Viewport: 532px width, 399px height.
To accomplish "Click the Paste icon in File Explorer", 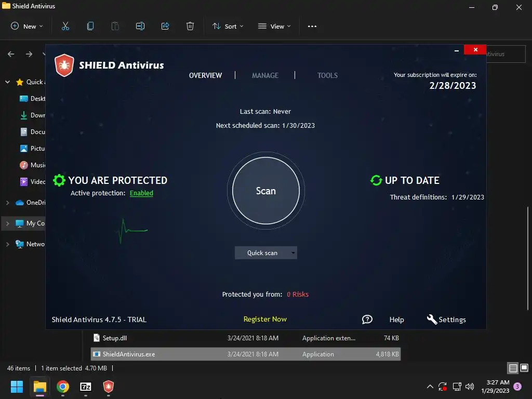I will (x=115, y=26).
